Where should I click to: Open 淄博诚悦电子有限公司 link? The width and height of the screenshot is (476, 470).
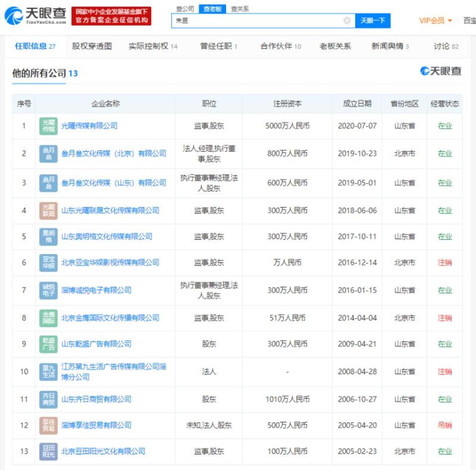[x=96, y=290]
